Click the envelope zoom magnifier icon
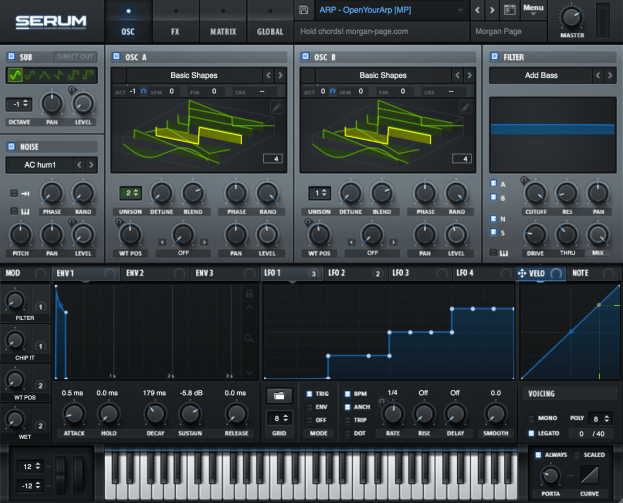The image size is (623, 503). click(x=249, y=338)
